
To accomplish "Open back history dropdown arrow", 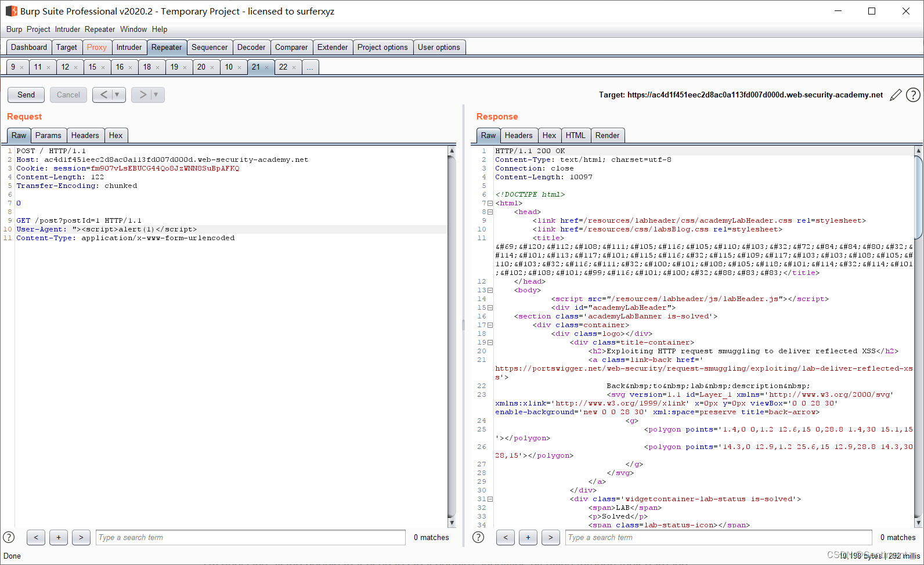I will tap(118, 95).
